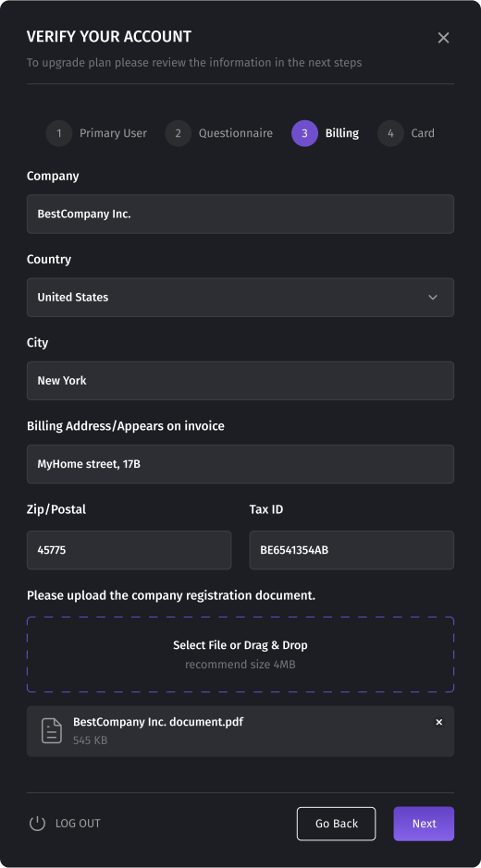Viewport: 481px width, 868px height.
Task: Click the active step 3 purple circle
Action: [x=304, y=133]
